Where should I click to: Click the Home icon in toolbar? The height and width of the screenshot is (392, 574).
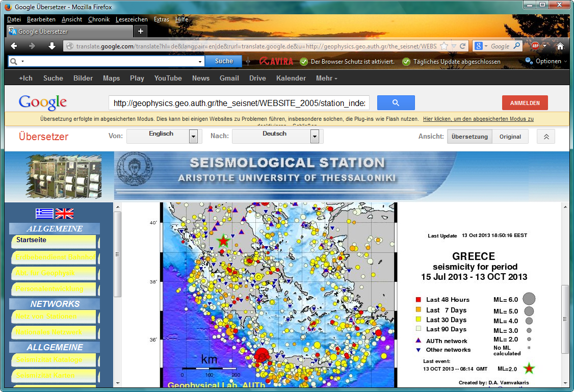(560, 46)
